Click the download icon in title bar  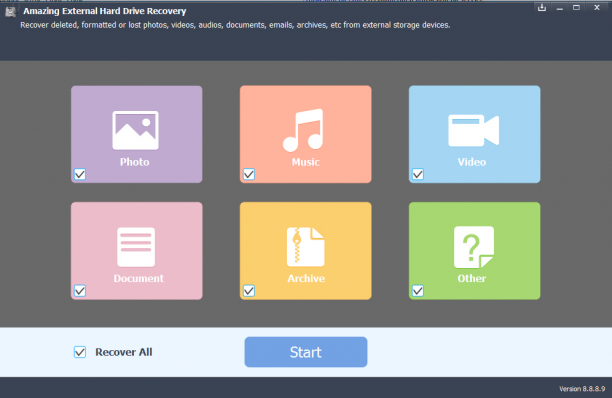(542, 7)
